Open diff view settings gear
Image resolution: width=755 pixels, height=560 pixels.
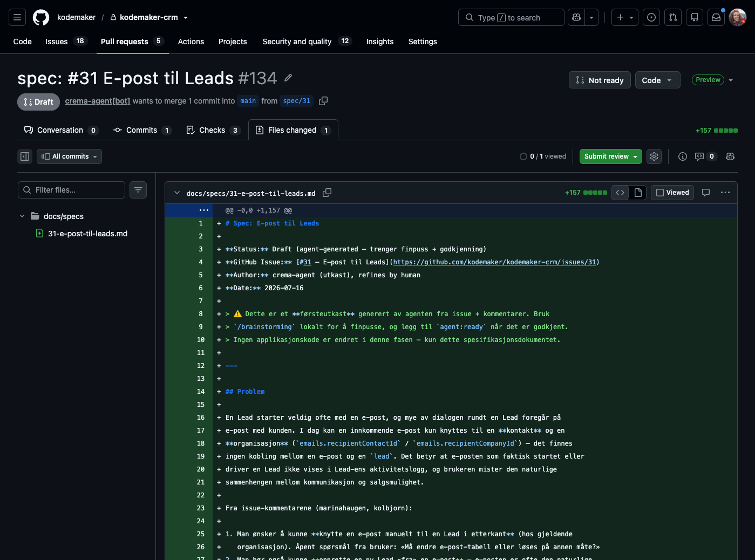[654, 156]
